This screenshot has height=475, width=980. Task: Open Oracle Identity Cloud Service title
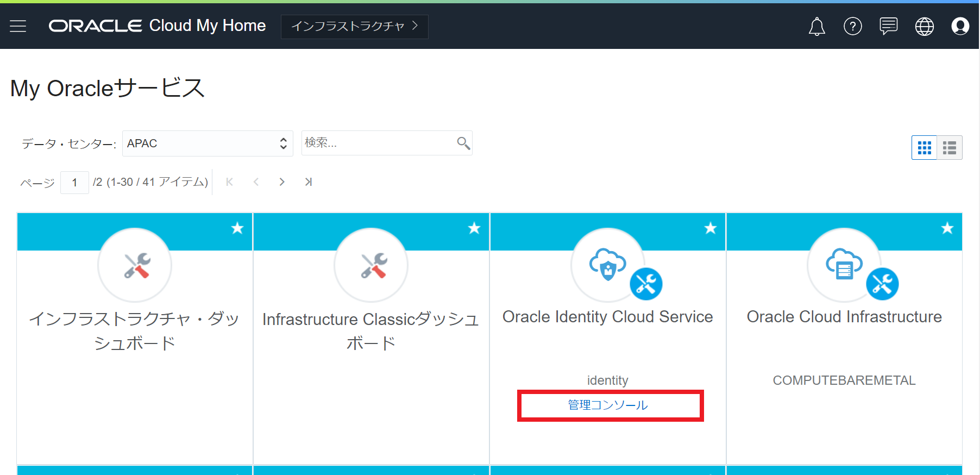point(608,317)
